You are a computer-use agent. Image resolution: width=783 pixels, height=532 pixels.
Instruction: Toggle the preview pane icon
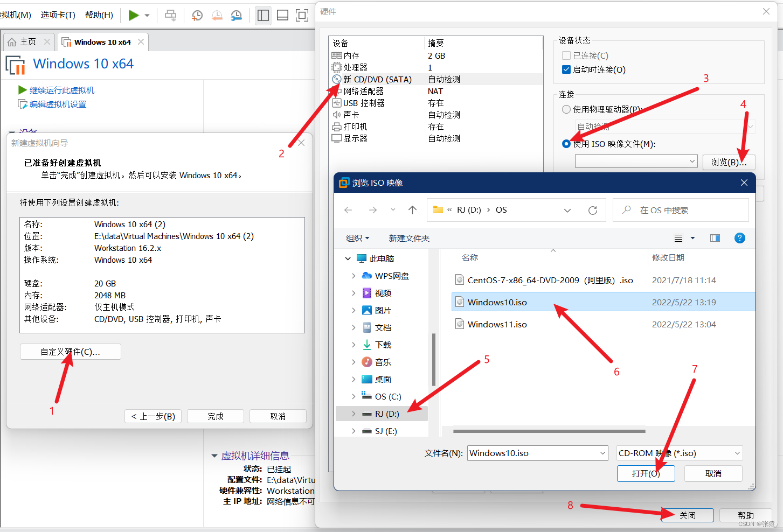(x=715, y=238)
